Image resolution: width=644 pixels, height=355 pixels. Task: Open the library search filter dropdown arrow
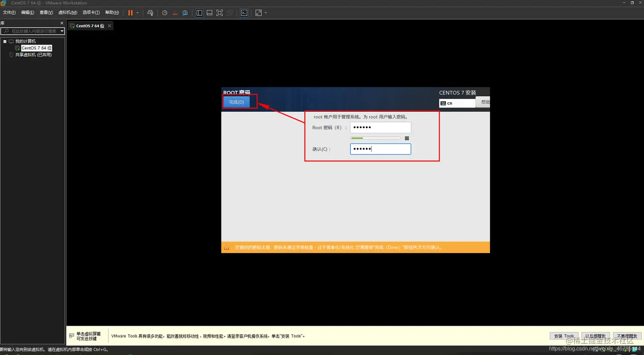click(x=62, y=31)
